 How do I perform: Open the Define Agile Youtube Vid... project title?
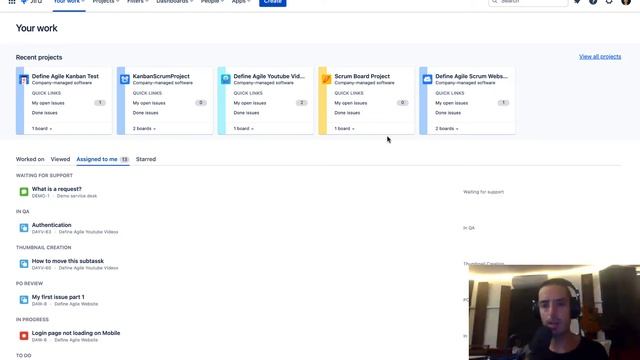(269, 76)
